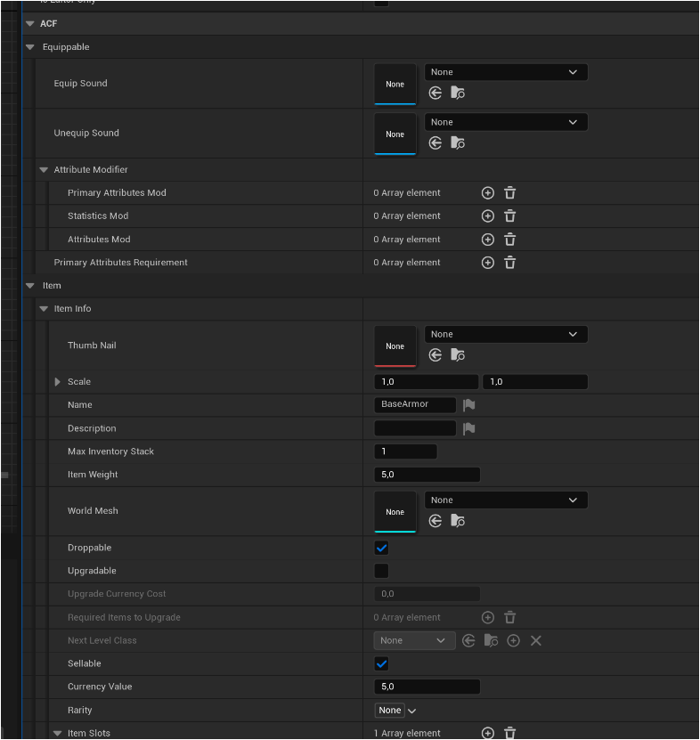Image resolution: width=700 pixels, height=740 pixels.
Task: Open the Equip Sound asset dropdown
Action: point(505,72)
